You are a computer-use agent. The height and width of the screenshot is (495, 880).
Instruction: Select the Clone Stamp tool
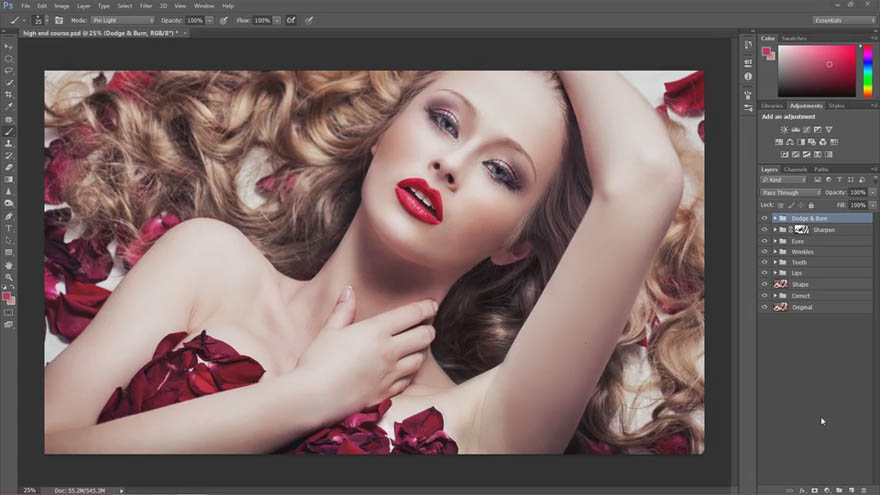tap(8, 144)
